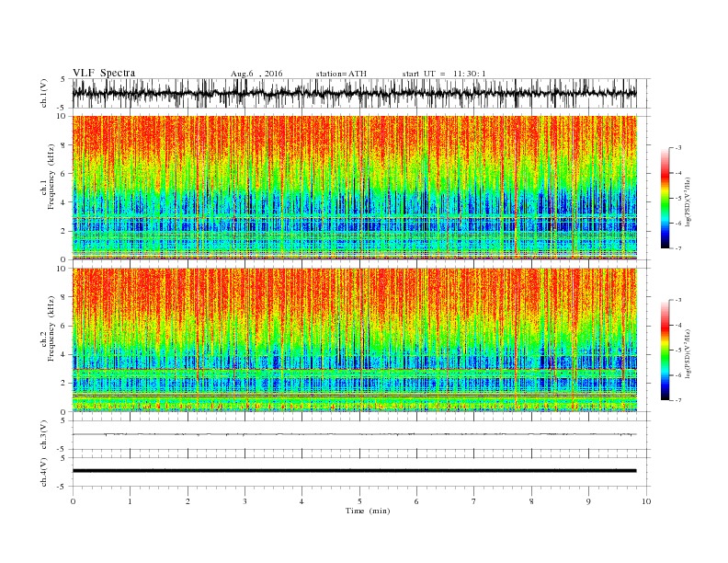Click the ch.1 "Frequency (kHz)" axis label
Screen dimensions: 728x563
(51, 177)
